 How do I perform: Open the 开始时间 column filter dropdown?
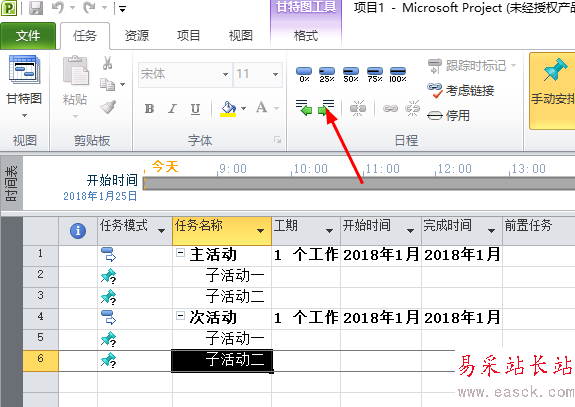pyautogui.click(x=411, y=231)
